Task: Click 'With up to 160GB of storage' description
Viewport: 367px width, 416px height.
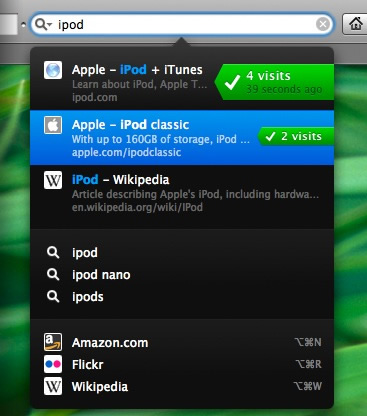Action: point(161,139)
